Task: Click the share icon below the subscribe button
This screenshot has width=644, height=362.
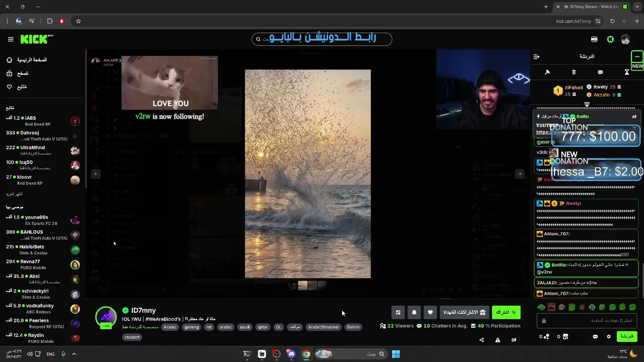Action: click(x=481, y=340)
